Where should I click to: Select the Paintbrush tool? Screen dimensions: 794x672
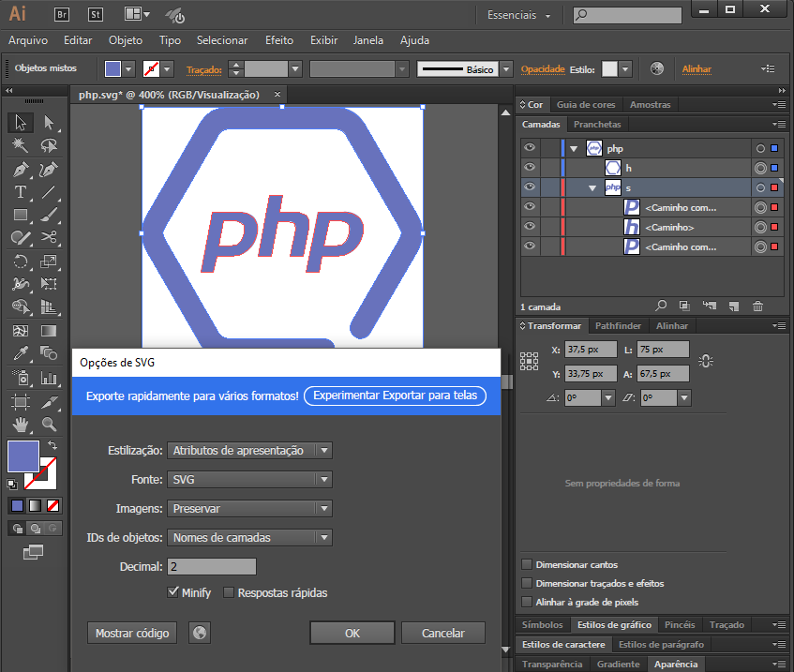(49, 215)
